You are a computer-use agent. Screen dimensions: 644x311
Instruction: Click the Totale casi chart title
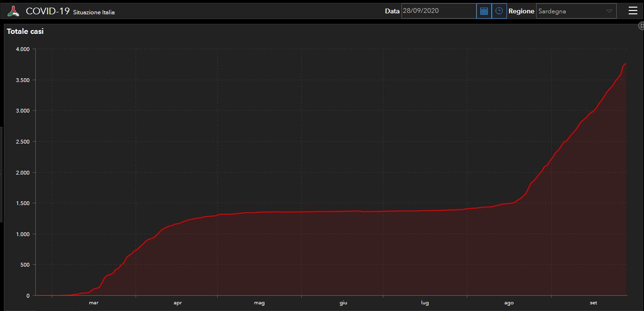coord(25,31)
